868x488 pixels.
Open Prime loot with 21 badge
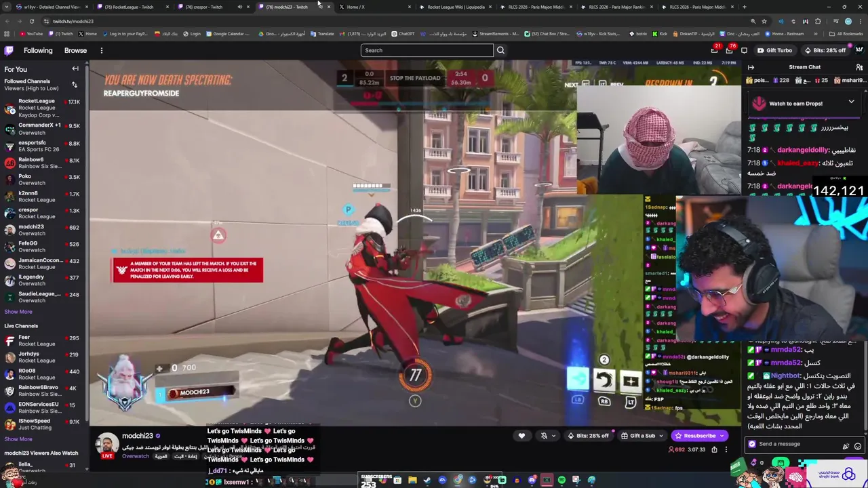(x=714, y=50)
